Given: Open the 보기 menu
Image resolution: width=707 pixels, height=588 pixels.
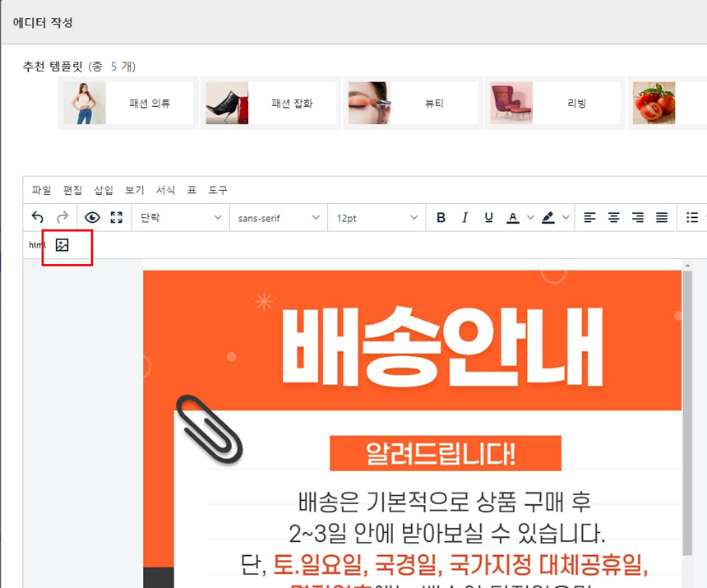Looking at the screenshot, I should pos(135,190).
